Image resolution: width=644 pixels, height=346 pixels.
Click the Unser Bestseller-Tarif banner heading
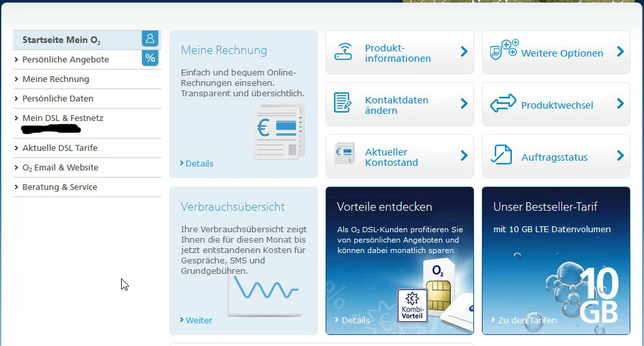tap(546, 207)
